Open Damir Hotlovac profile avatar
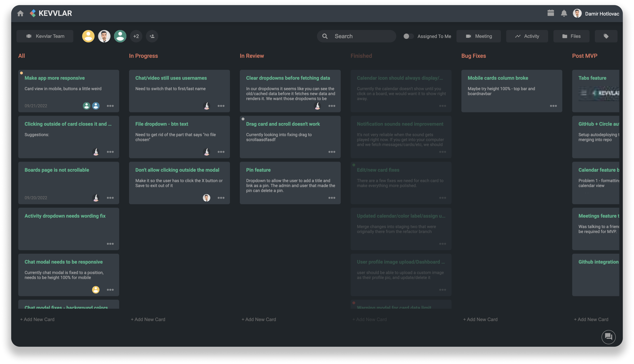Image resolution: width=634 pixels, height=364 pixels. click(x=577, y=13)
